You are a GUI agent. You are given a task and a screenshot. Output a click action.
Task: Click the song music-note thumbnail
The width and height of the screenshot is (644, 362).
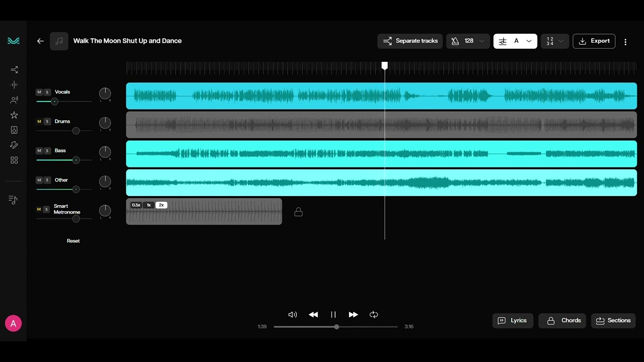coord(59,41)
